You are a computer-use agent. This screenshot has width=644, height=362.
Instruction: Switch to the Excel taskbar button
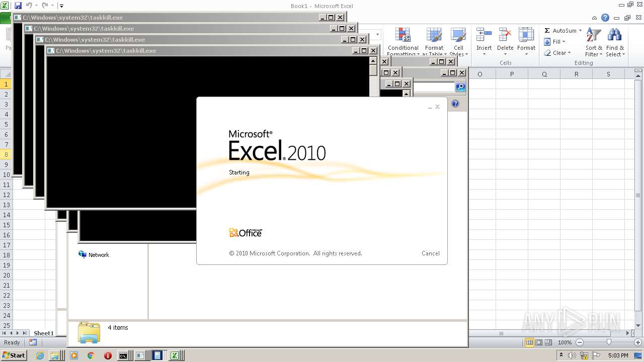[x=175, y=355]
